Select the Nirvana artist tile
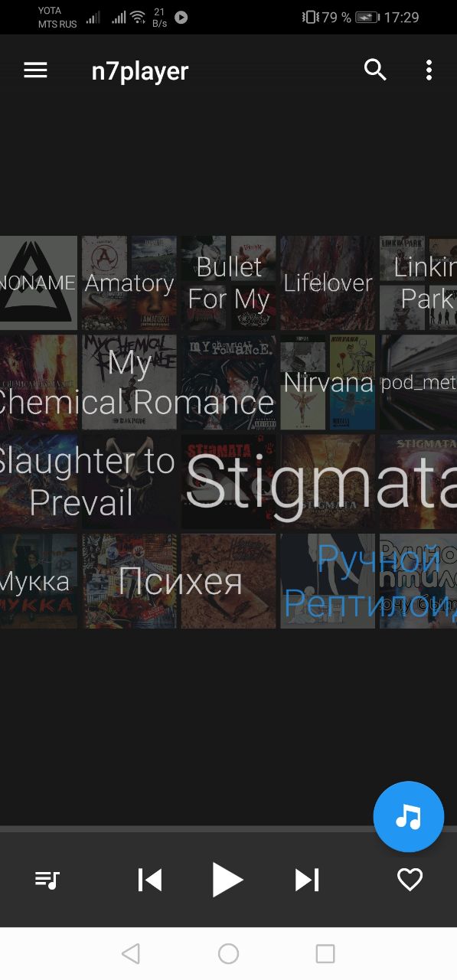The width and height of the screenshot is (457, 980). tap(328, 382)
